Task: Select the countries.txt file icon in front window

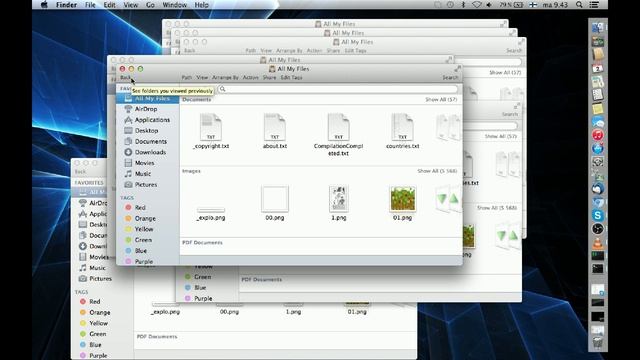Action: (402, 127)
